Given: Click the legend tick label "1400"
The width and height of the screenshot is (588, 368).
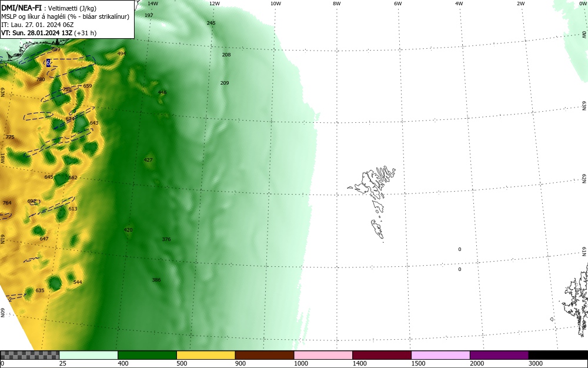Looking at the screenshot, I should pos(360,363).
